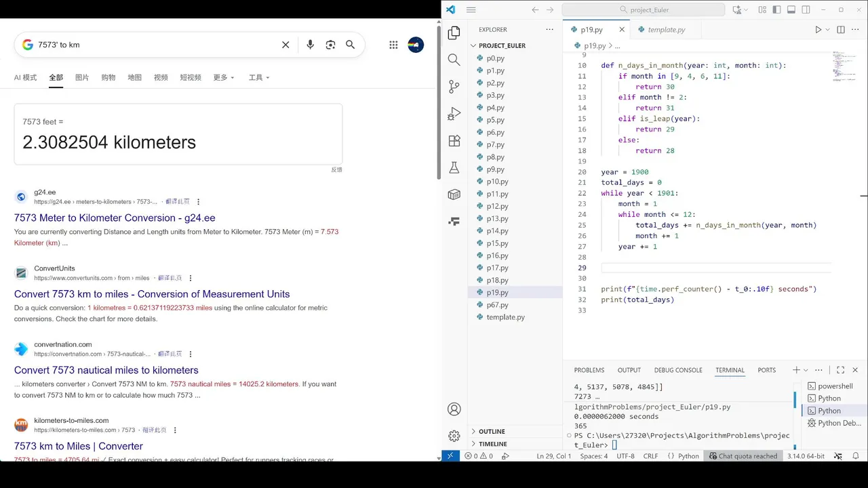868x488 pixels.
Task: Close the terminal panel
Action: [x=855, y=370]
